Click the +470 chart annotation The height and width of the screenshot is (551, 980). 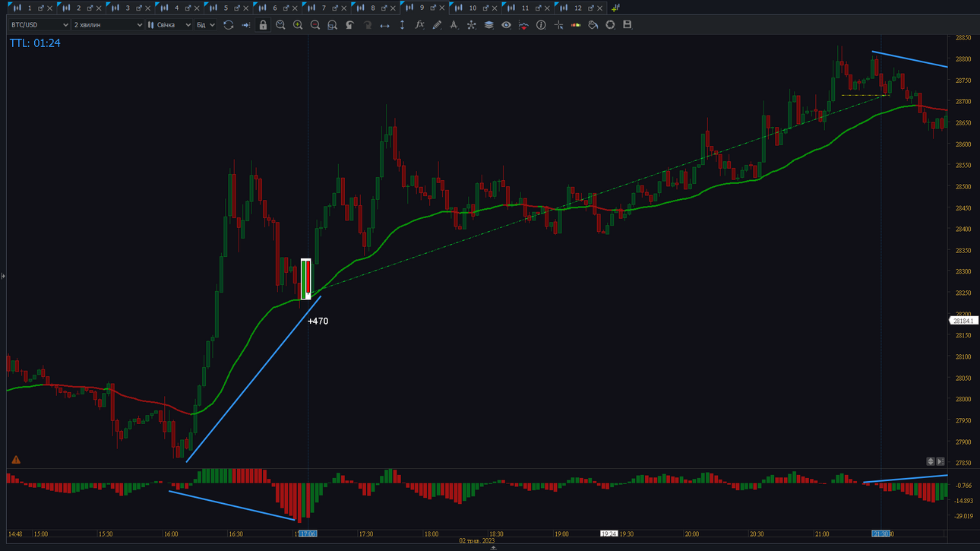point(318,321)
